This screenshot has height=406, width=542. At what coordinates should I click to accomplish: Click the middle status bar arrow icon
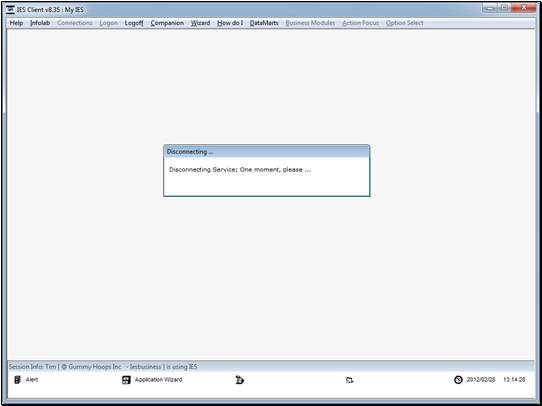(240, 380)
